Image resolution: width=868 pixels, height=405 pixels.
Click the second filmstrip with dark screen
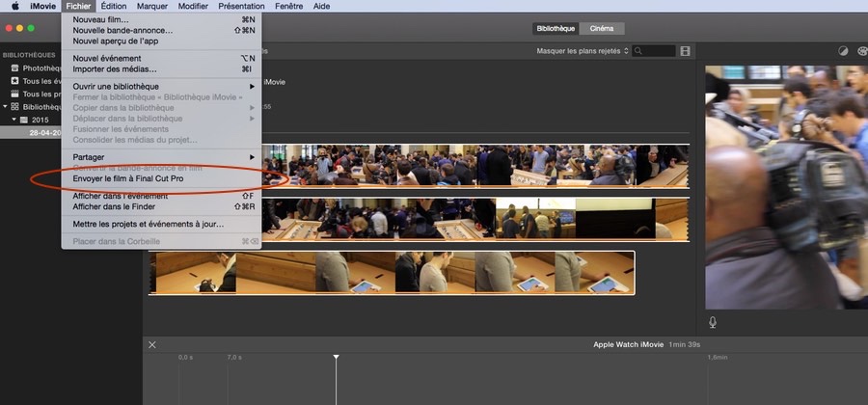tap(475, 219)
